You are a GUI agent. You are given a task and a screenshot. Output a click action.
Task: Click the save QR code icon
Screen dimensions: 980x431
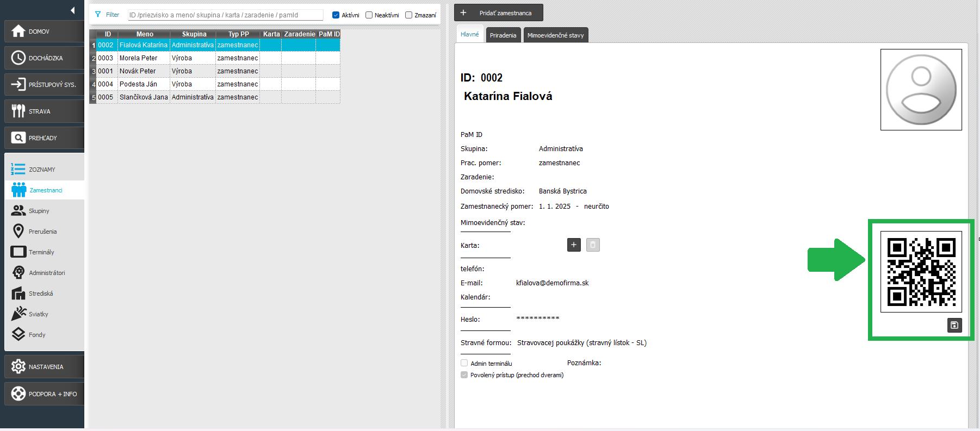954,325
